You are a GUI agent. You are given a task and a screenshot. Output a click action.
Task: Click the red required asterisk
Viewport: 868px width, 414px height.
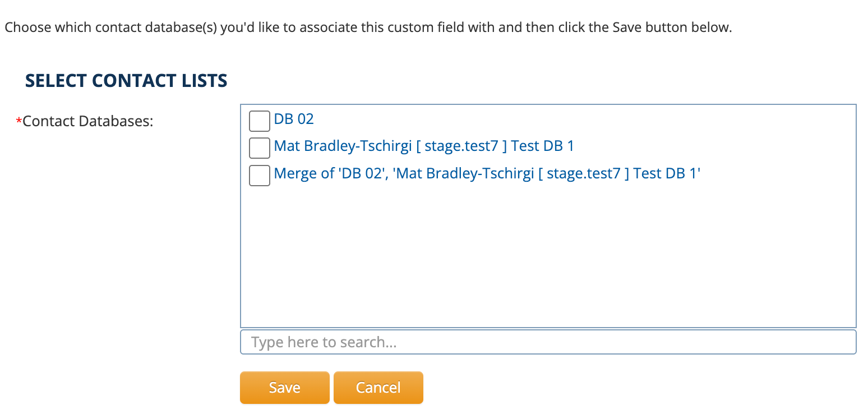19,121
